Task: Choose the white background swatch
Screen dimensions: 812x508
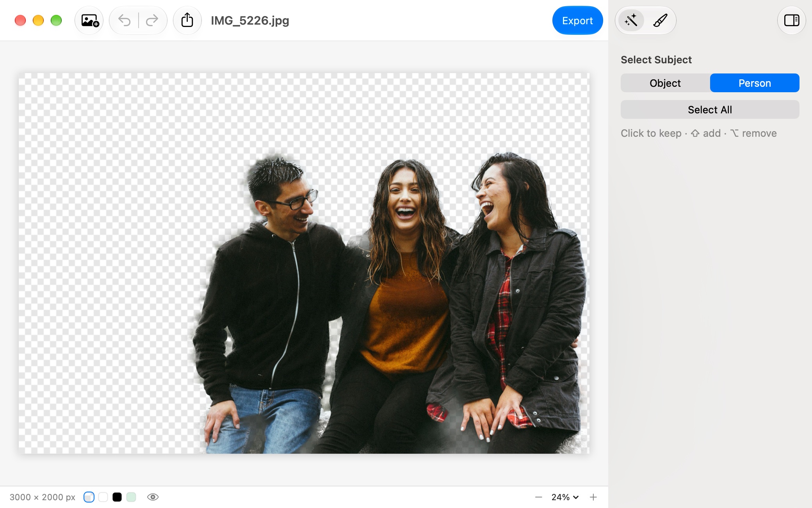Action: click(x=103, y=497)
